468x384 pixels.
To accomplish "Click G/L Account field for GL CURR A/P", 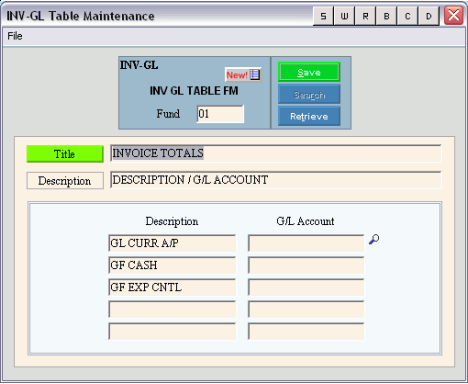I will (306, 243).
